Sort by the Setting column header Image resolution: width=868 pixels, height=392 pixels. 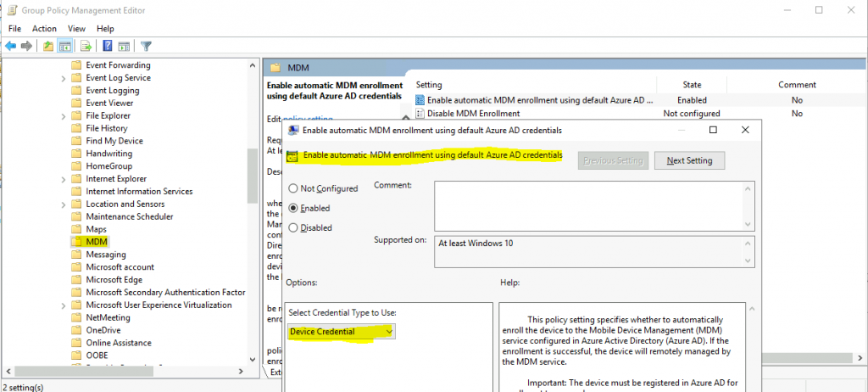[429, 85]
